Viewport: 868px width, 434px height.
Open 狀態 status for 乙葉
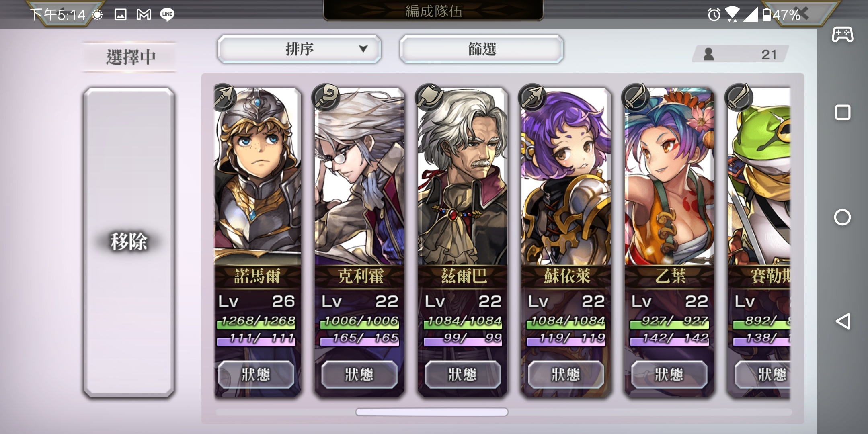(669, 375)
